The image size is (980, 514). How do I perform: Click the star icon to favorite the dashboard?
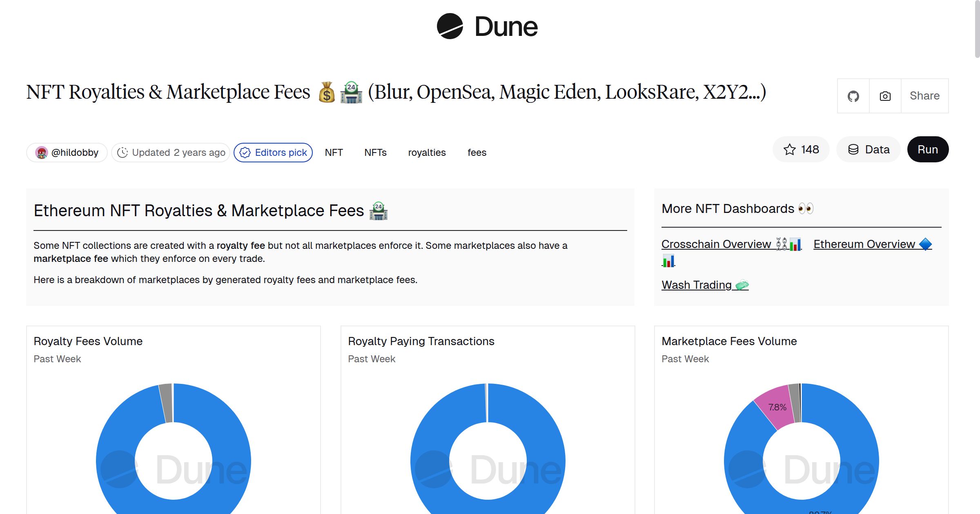[x=790, y=149]
